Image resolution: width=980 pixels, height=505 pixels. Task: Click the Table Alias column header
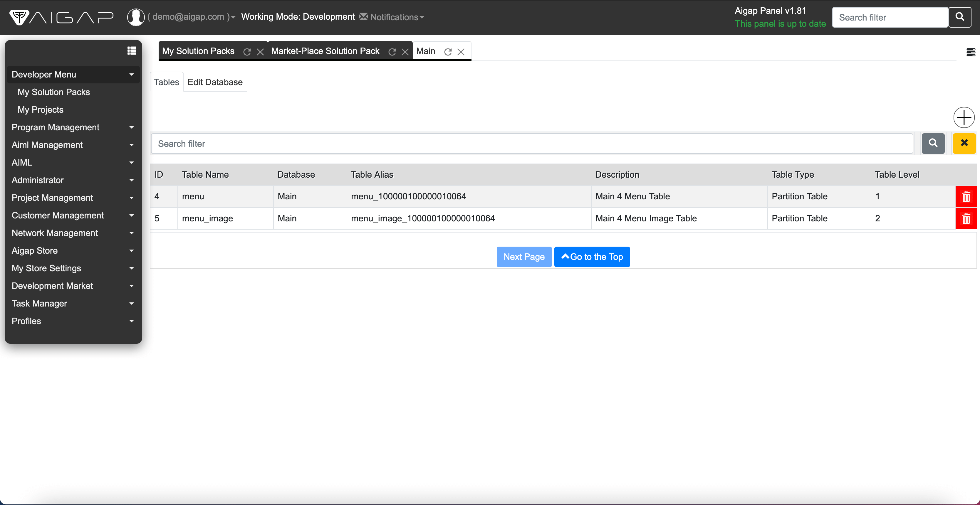tap(372, 174)
